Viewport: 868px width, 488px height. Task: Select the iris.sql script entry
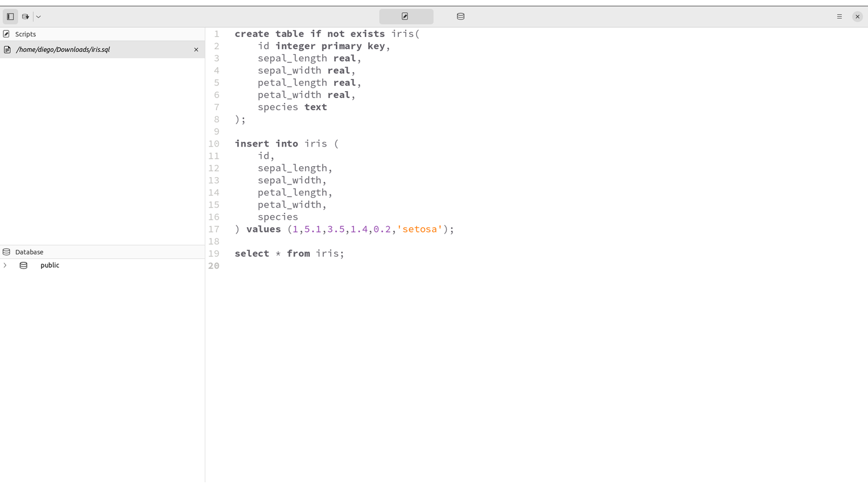click(x=63, y=50)
